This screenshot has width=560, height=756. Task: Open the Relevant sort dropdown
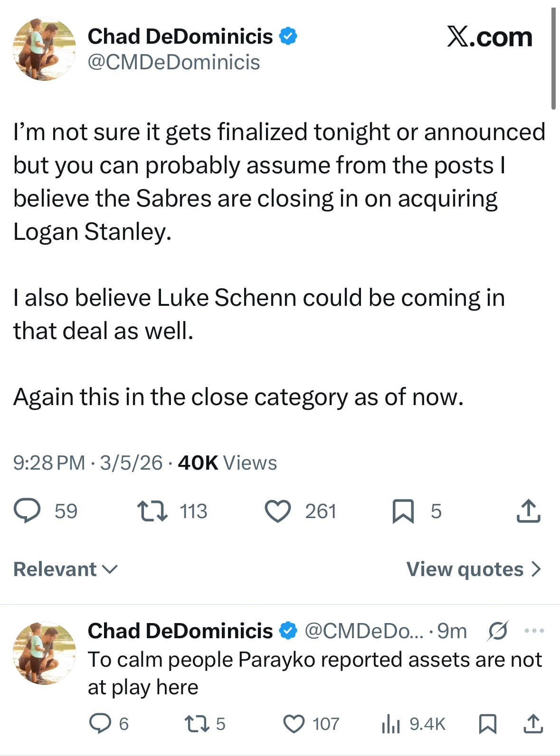(66, 569)
